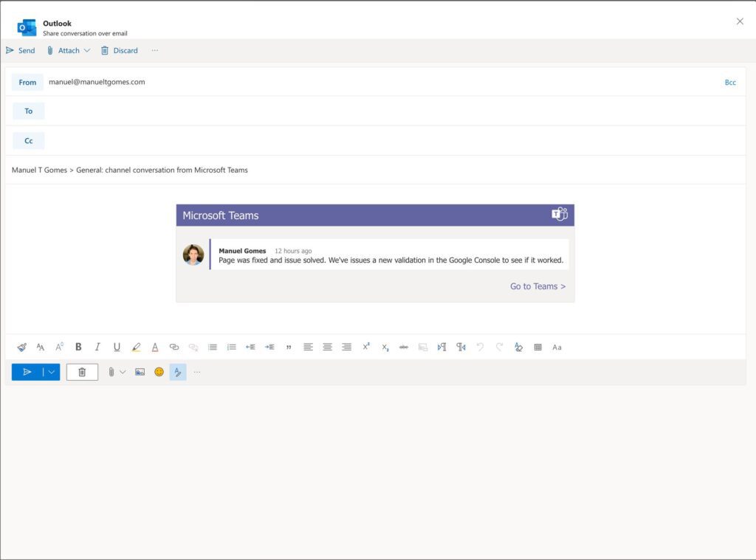Click Discard in the top command bar
Image resolution: width=756 pixels, height=560 pixels.
coord(119,51)
